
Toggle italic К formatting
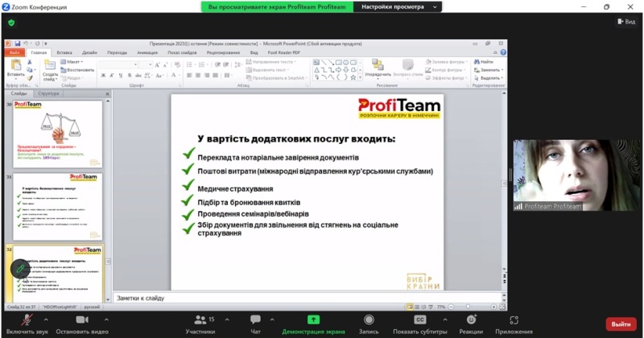(112, 75)
